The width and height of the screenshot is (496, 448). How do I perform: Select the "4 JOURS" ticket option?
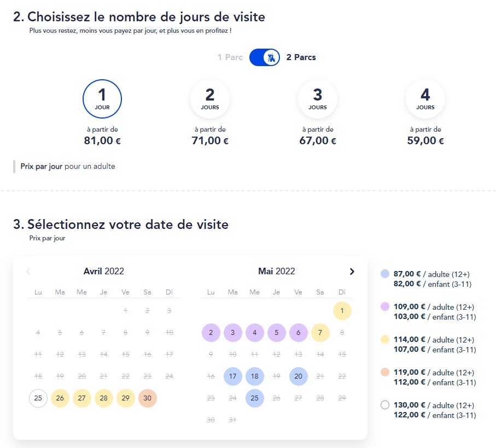tap(425, 99)
